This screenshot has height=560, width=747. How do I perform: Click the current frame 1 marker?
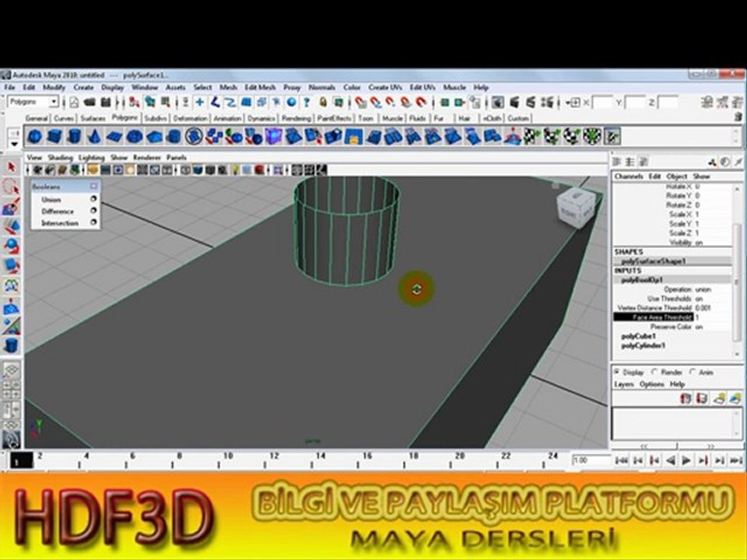tap(22, 461)
